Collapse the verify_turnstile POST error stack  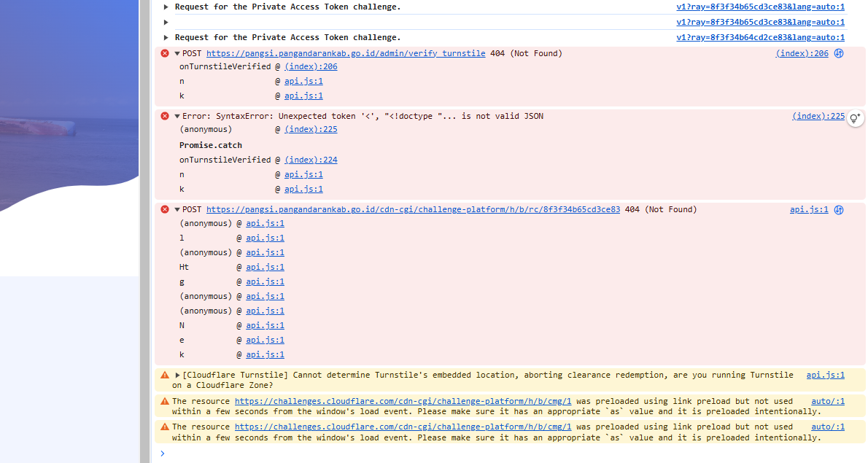click(x=177, y=53)
